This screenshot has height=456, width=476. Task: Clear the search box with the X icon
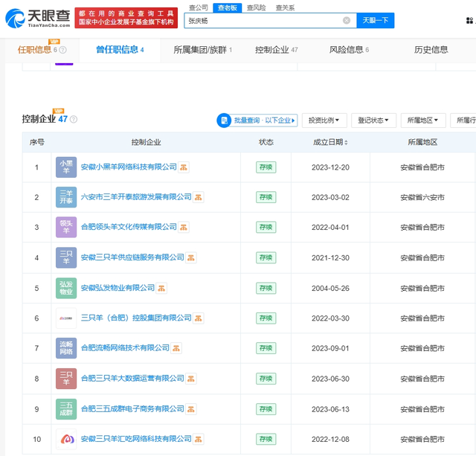(347, 21)
